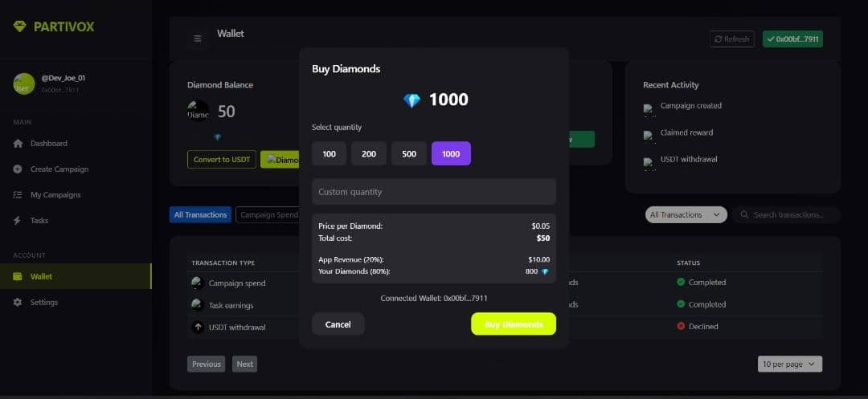Click the Claimed reward activity icon
The height and width of the screenshot is (399, 868).
[649, 136]
